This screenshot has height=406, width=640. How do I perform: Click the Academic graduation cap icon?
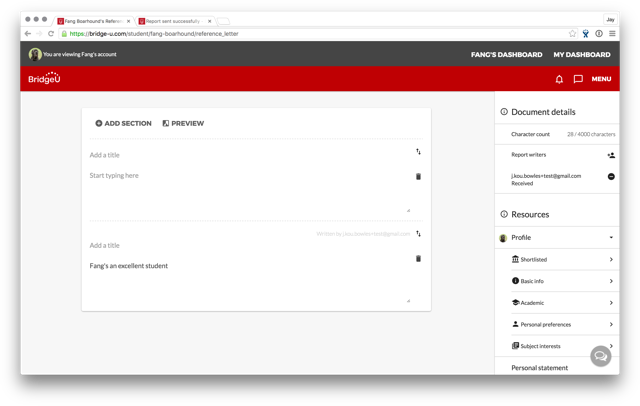(x=515, y=302)
